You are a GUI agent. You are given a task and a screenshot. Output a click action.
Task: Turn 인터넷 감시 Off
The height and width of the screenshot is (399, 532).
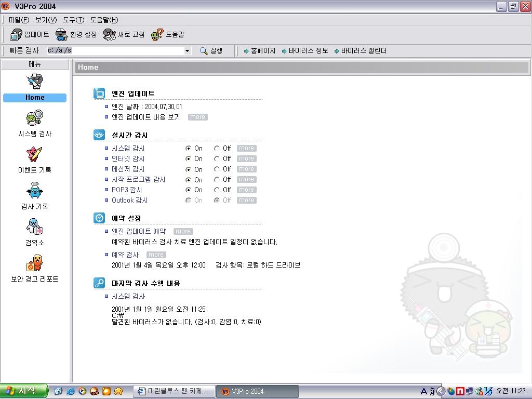[x=217, y=159]
